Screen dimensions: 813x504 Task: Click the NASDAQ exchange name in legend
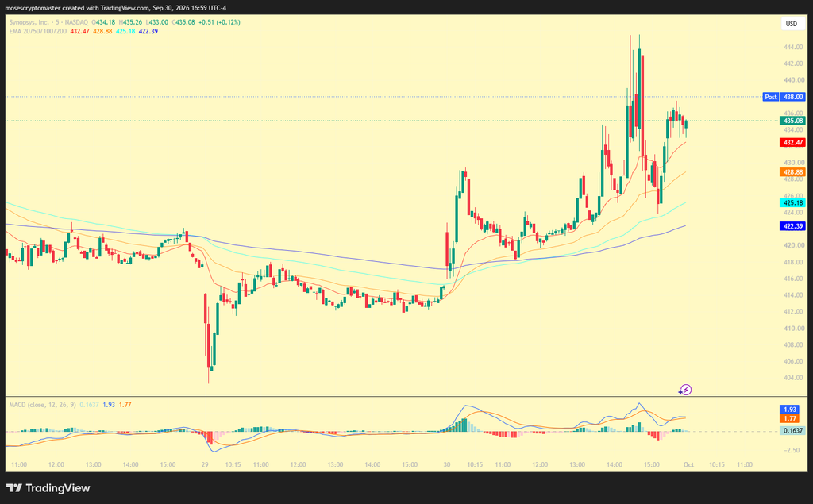click(76, 22)
